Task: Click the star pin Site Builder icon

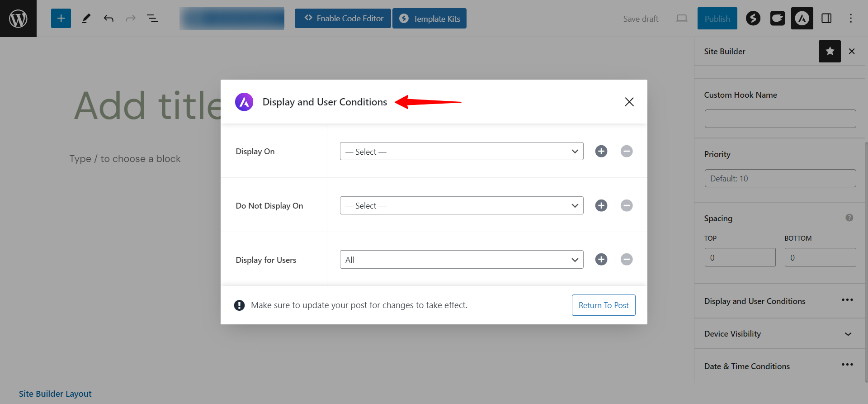Action: [x=830, y=51]
